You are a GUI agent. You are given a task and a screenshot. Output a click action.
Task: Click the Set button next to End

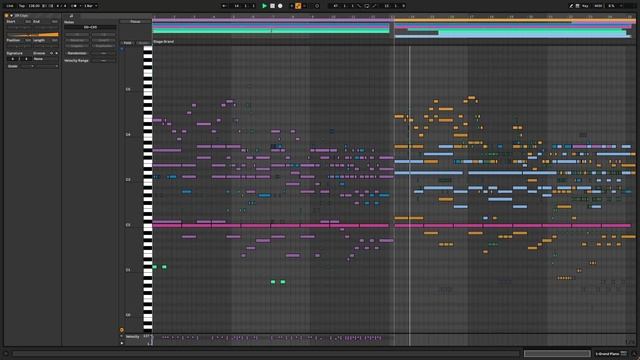(54, 21)
